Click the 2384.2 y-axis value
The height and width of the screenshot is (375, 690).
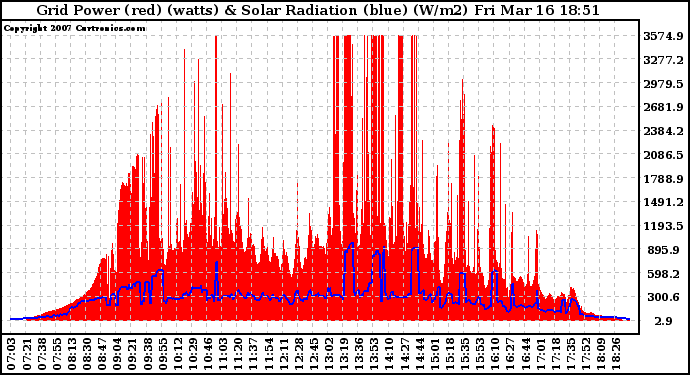point(663,131)
